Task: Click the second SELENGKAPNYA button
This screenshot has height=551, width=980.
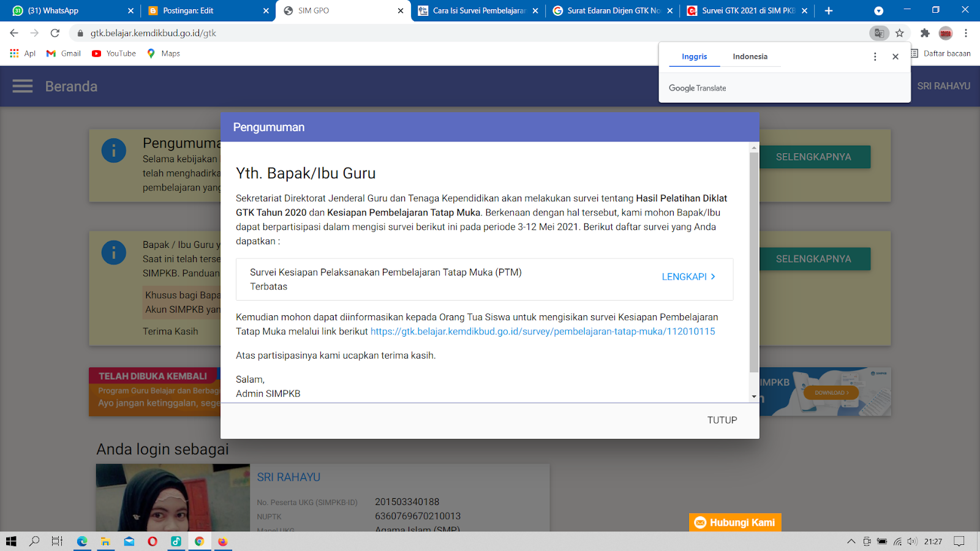Action: pyautogui.click(x=815, y=259)
